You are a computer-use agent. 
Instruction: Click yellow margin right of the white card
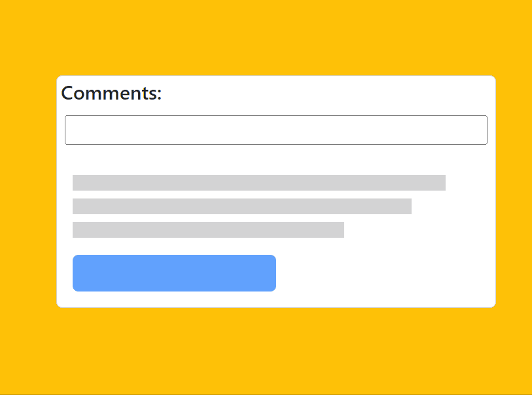(x=514, y=191)
